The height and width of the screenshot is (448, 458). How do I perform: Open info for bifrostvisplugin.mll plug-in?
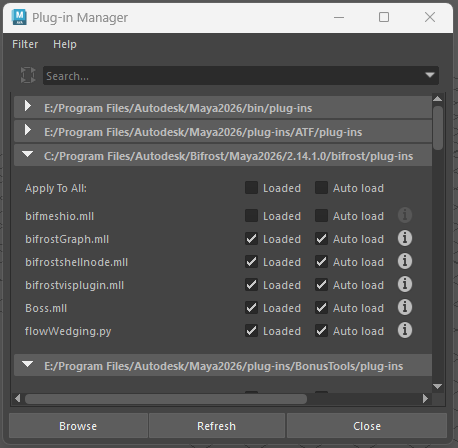[x=405, y=284]
